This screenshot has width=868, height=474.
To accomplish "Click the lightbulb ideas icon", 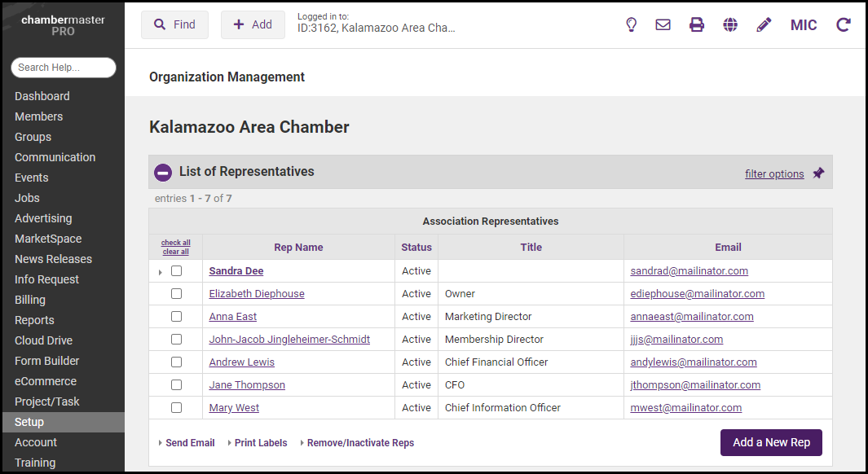I will pos(631,24).
